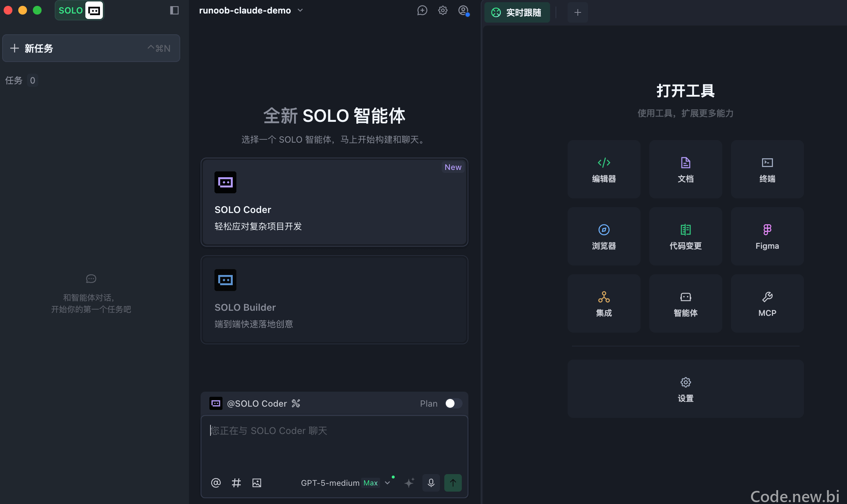Open the 文档 documents tool
Viewport: 847px width, 504px height.
686,169
